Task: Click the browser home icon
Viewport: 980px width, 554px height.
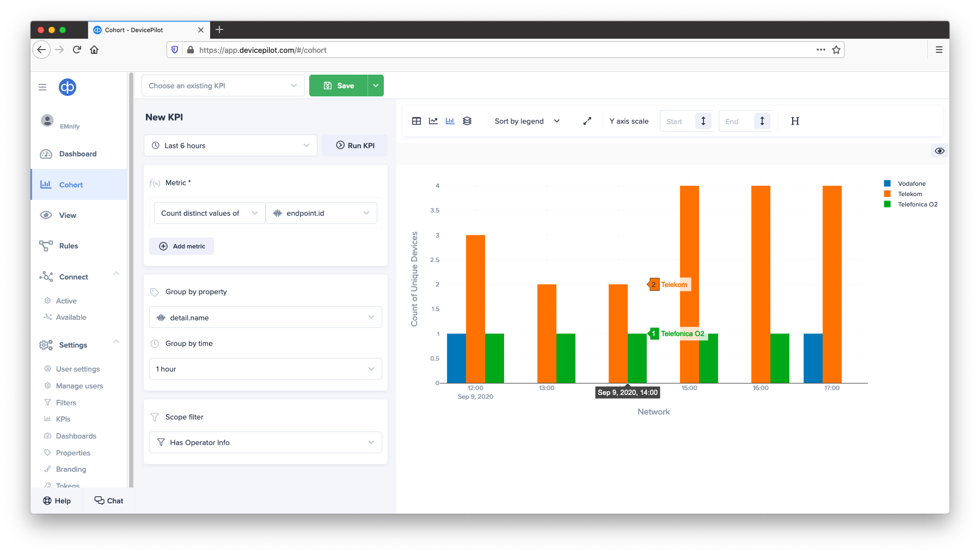Action: pos(94,50)
